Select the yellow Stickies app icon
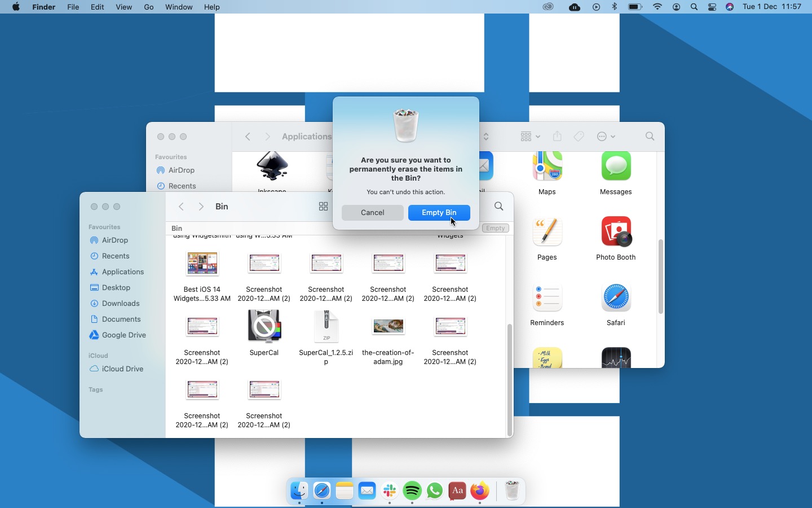This screenshot has height=508, width=812. click(x=547, y=357)
